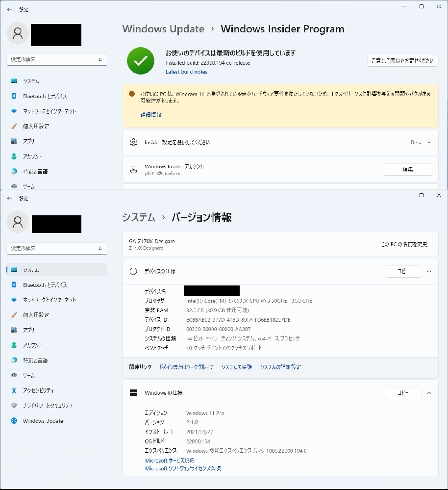Click the ゲーム controller icon in bottom window
Screen dimensions: 448x490
(x=14, y=375)
